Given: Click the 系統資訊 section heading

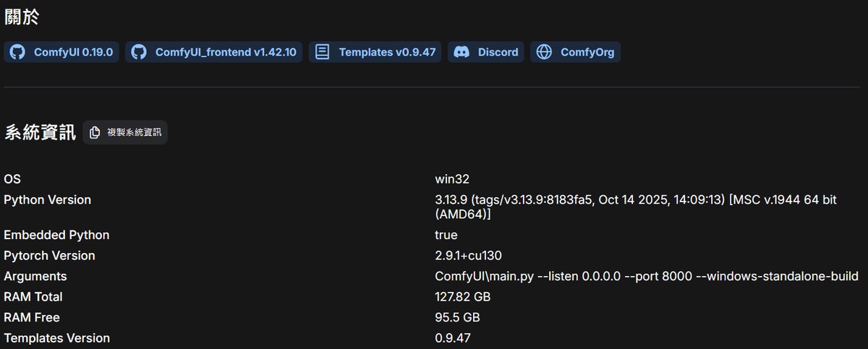Looking at the screenshot, I should (40, 133).
